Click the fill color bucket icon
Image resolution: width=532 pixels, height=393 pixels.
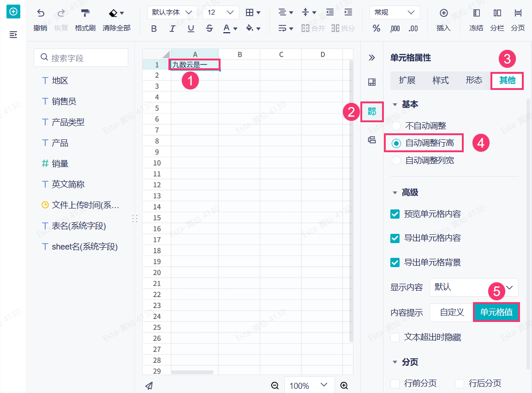pos(250,28)
